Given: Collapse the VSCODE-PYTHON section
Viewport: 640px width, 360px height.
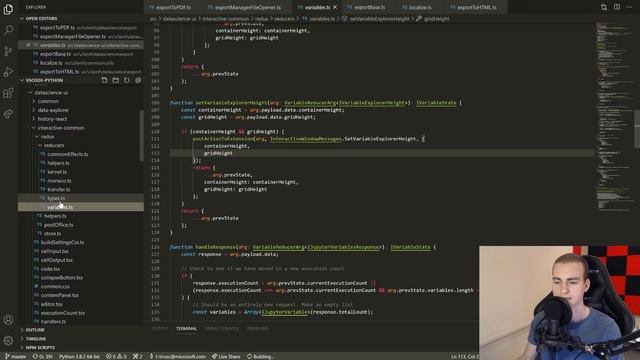Looking at the screenshot, I should tap(44, 80).
